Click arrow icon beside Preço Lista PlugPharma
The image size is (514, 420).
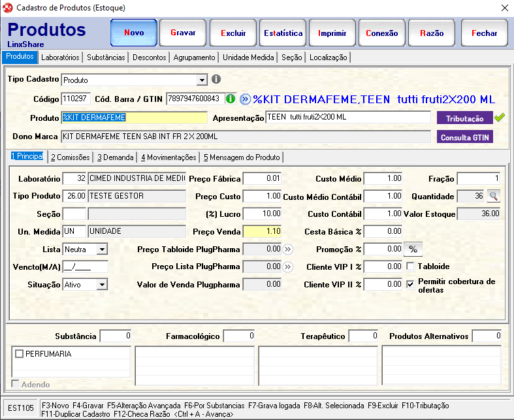click(287, 267)
